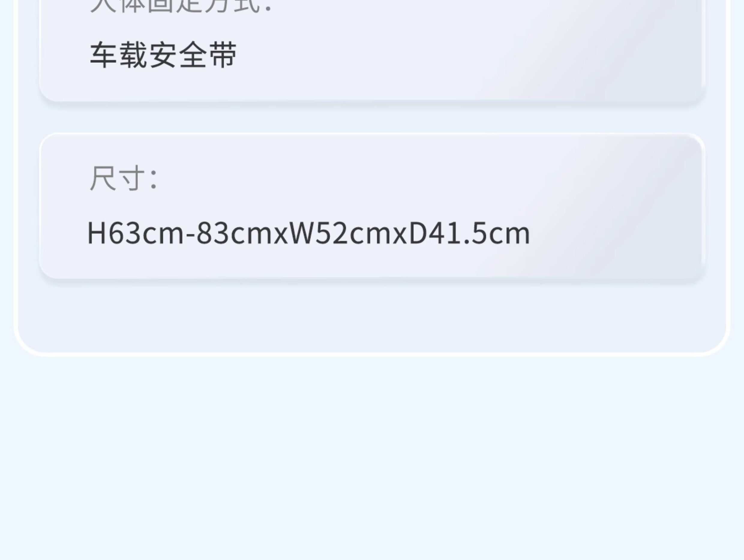Screen dimensions: 744x560
Task: Click the W52cm width portion
Action: [x=341, y=233]
